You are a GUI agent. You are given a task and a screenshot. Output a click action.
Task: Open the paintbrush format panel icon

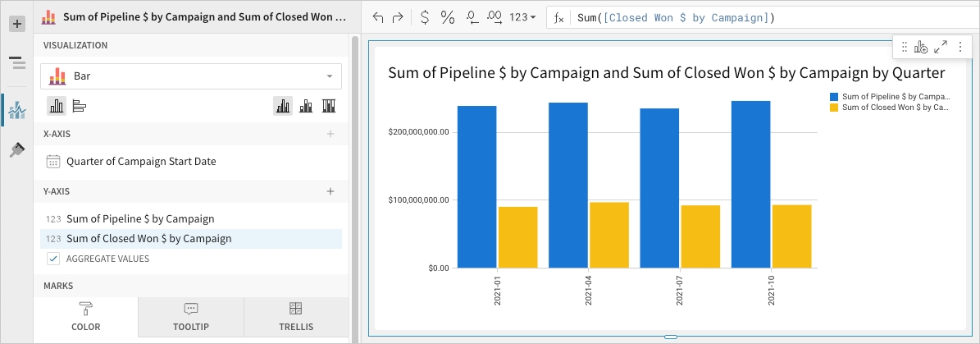pos(16,149)
